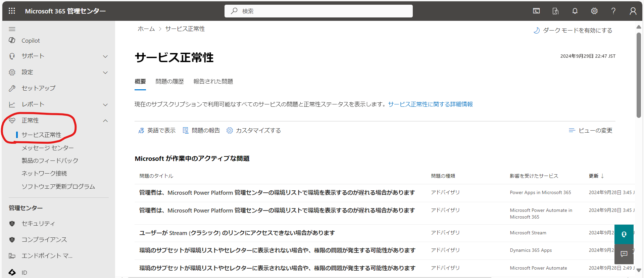Viewport: 644px width, 278px height.
Task: Select サービス正常性 in sidebar
Action: point(42,135)
